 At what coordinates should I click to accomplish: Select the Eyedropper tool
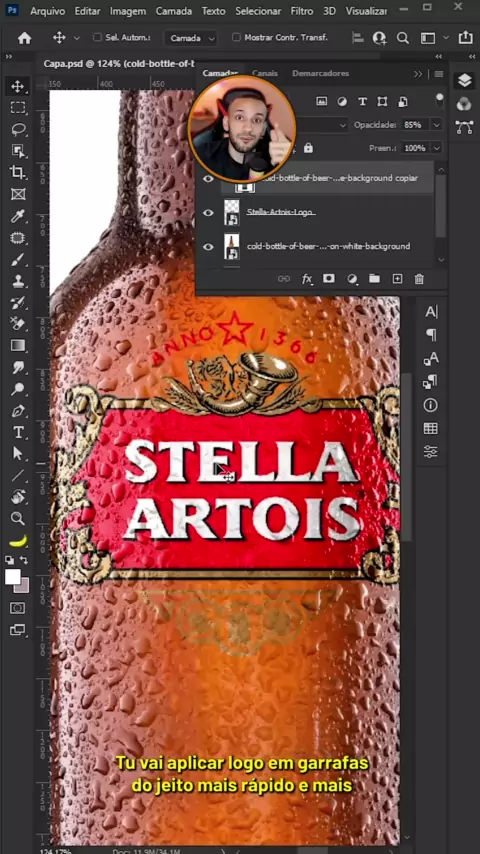18,216
